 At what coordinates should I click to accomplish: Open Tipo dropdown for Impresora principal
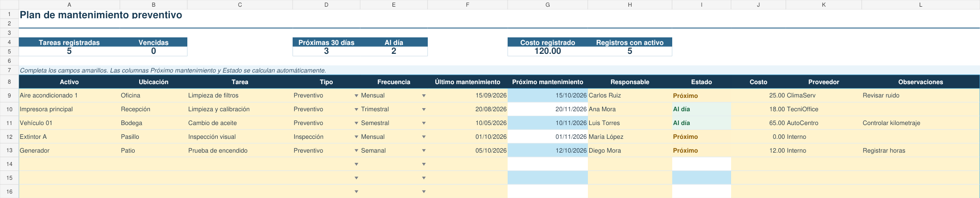coord(356,109)
